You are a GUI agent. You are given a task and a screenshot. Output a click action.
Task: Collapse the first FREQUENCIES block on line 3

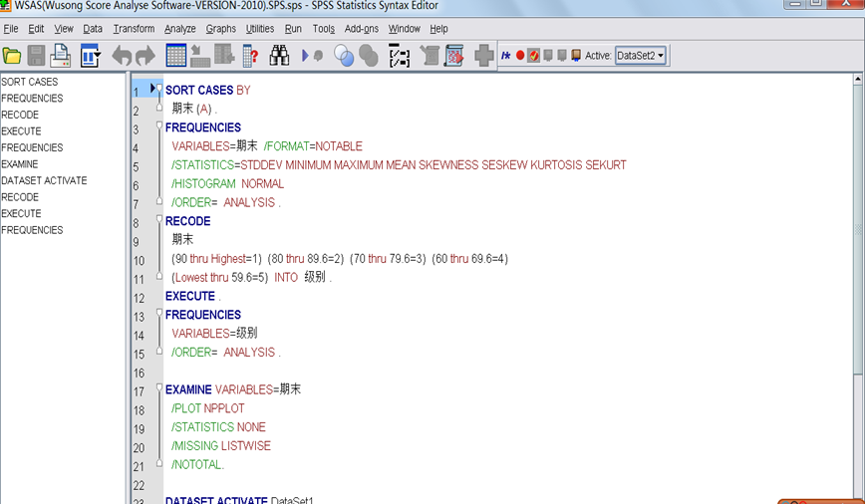click(158, 126)
